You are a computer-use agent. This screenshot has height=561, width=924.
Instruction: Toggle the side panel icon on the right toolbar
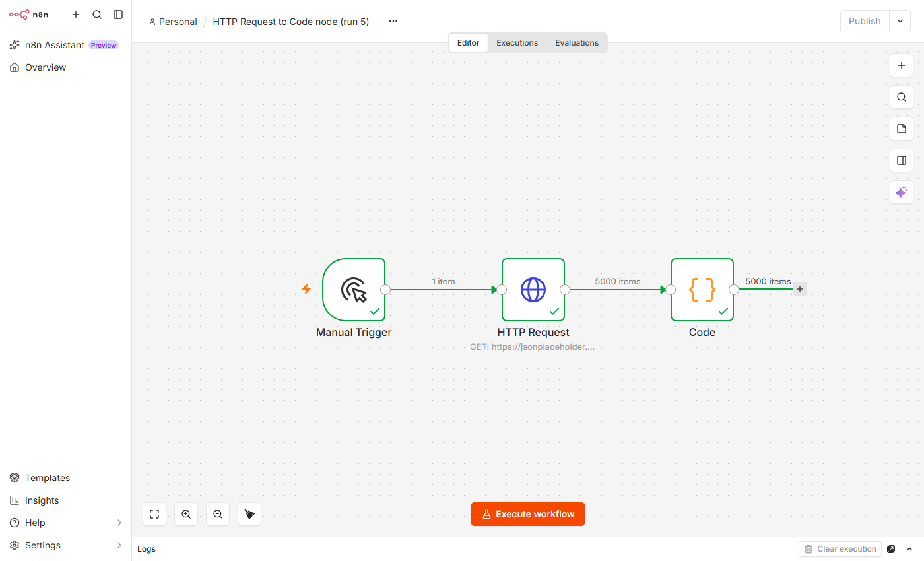(x=902, y=160)
